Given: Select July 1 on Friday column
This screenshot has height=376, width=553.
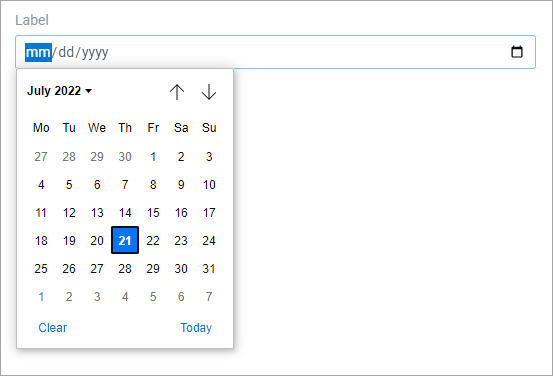Looking at the screenshot, I should tap(153, 157).
